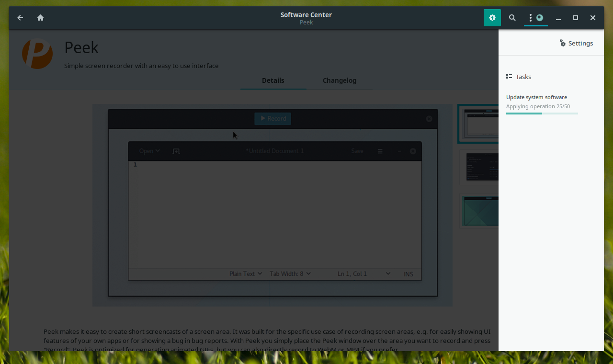Click the update progress bar
The height and width of the screenshot is (364, 613).
point(542,114)
